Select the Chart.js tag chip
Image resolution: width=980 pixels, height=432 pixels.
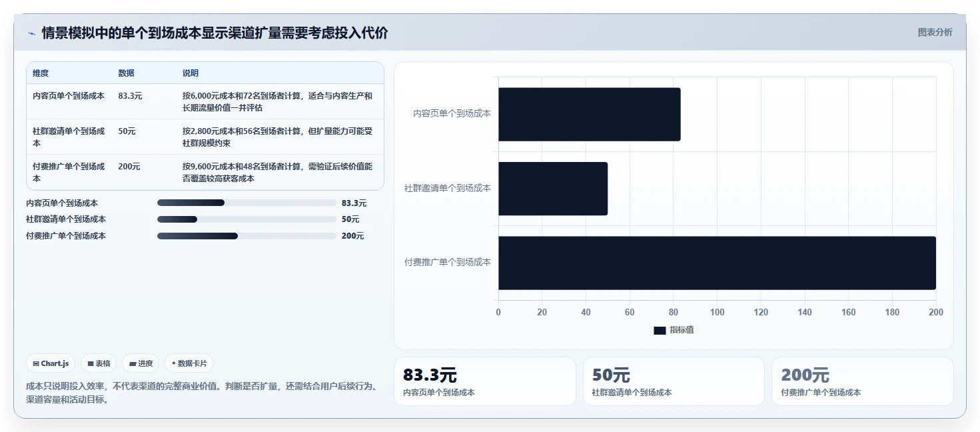point(51,363)
